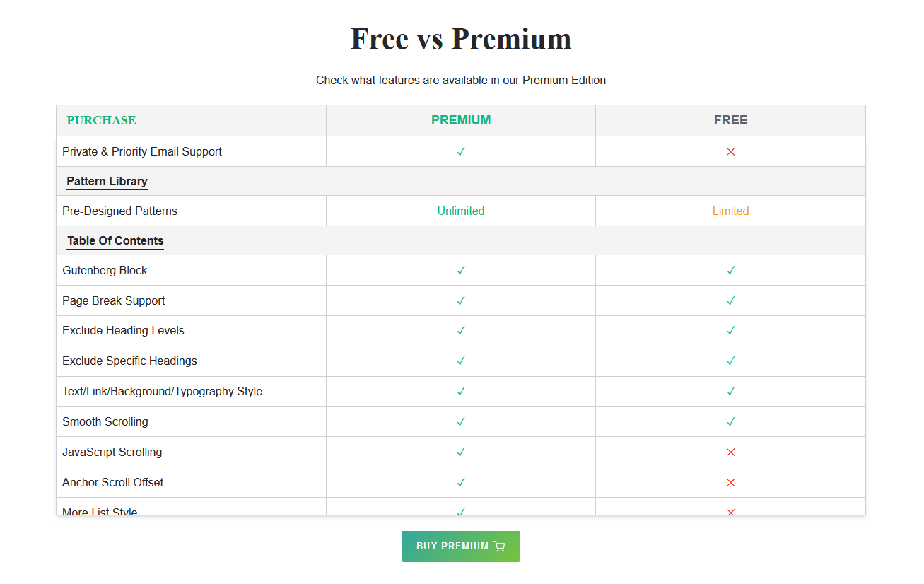The image size is (924, 584).
Task: Click the Free vs Premium page title
Action: 461,38
